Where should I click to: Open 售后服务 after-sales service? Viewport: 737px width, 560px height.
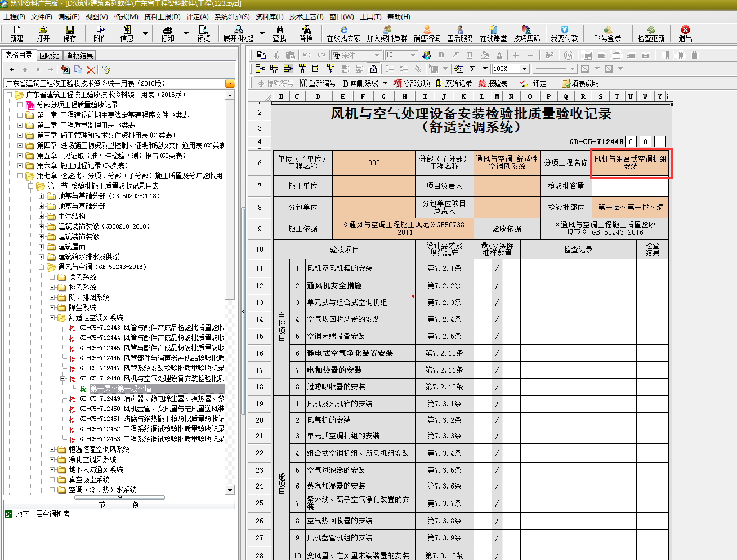(460, 34)
